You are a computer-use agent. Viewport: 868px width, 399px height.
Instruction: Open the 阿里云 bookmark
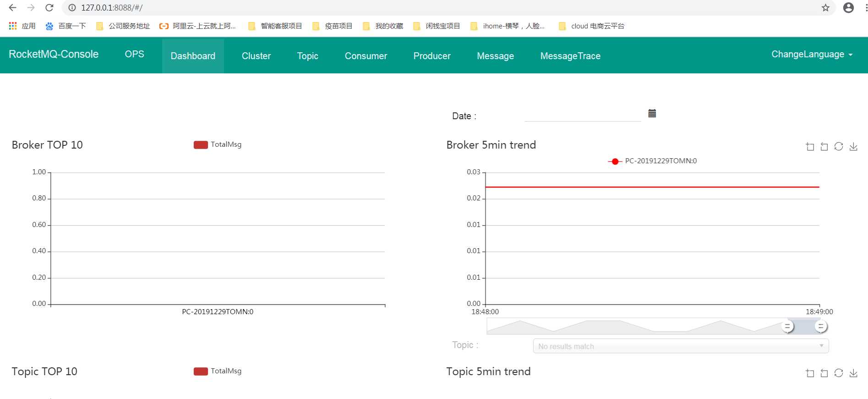pos(197,26)
